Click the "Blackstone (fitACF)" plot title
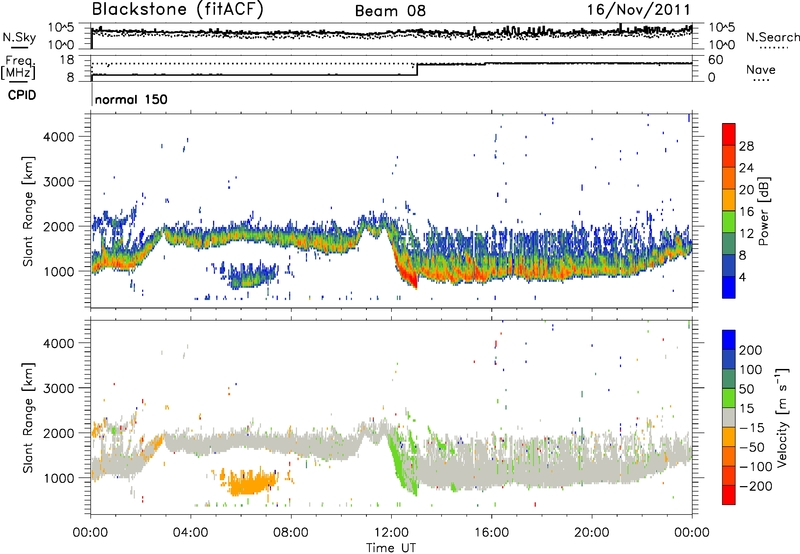 click(x=177, y=9)
